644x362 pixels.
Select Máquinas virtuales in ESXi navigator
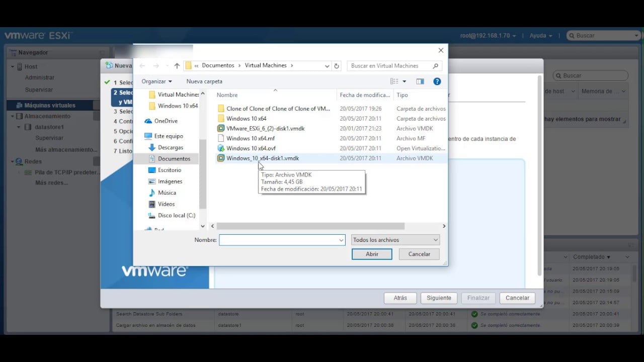(50, 106)
